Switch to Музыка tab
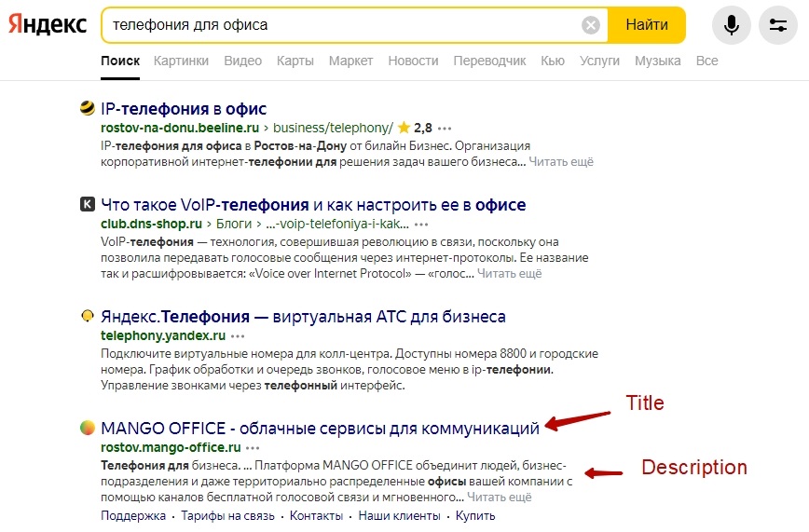 coord(658,61)
